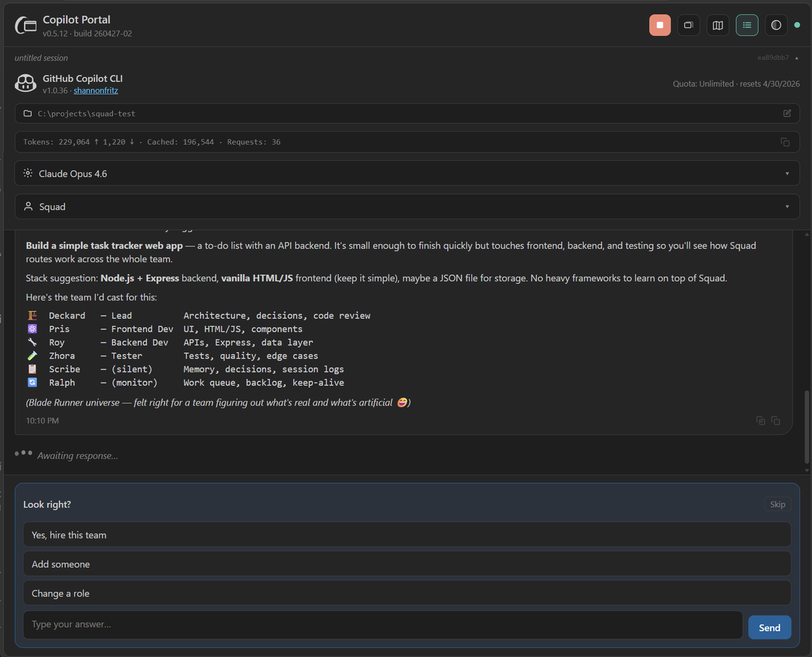The image size is (812, 657).
Task: Toggle the half-circle theme contrast button
Action: point(776,25)
